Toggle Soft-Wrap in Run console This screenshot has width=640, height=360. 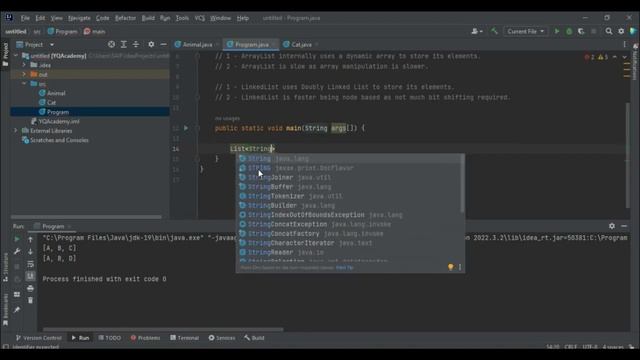pyautogui.click(x=30, y=264)
